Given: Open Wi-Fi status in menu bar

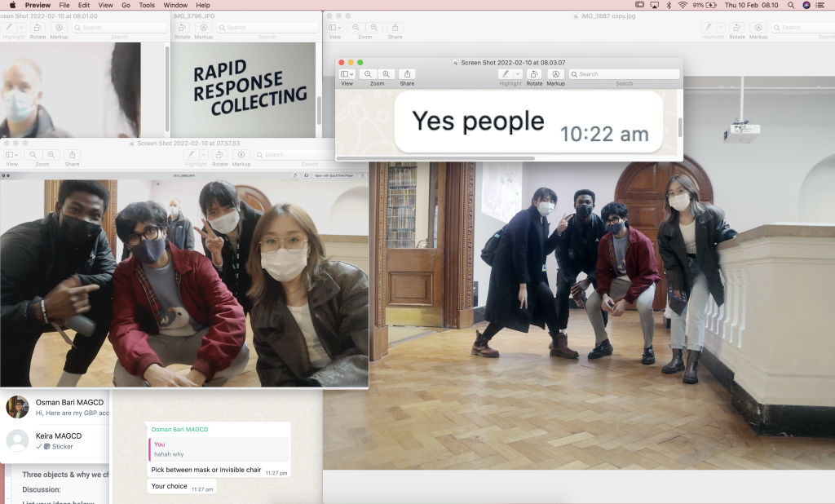Looking at the screenshot, I should pyautogui.click(x=683, y=5).
